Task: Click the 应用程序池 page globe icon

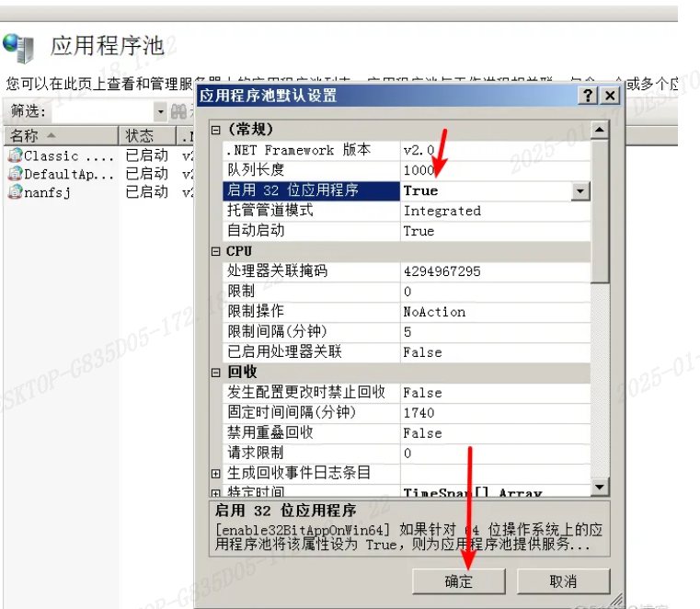Action: click(17, 48)
